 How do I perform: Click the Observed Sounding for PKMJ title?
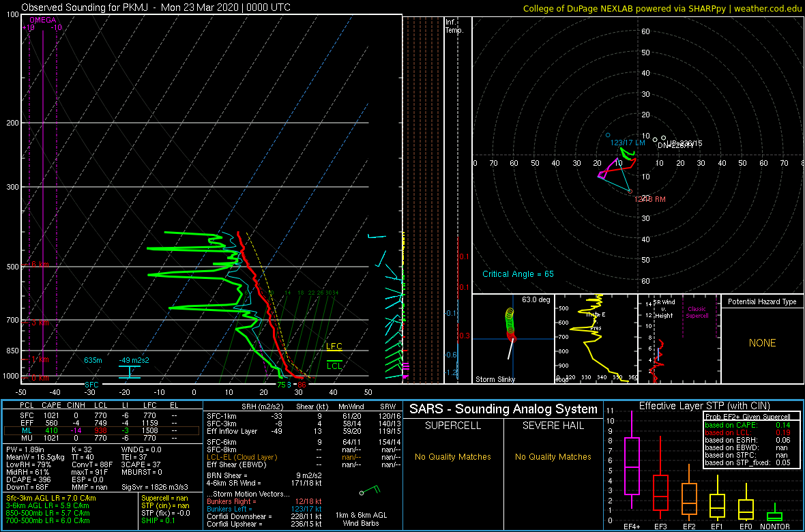coord(156,8)
